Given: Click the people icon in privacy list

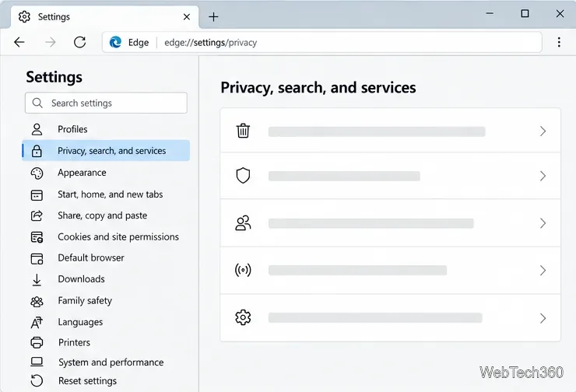Looking at the screenshot, I should 243,222.
